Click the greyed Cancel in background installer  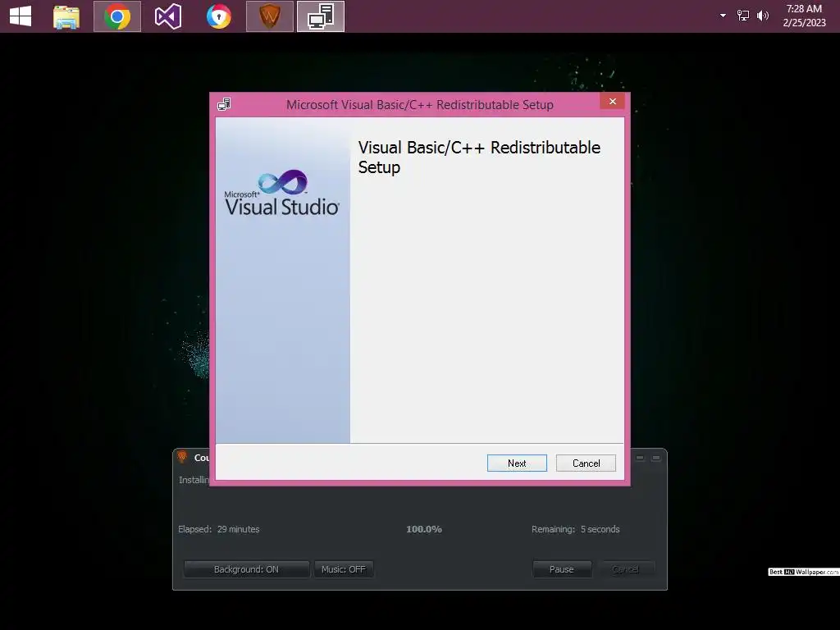pyautogui.click(x=626, y=569)
